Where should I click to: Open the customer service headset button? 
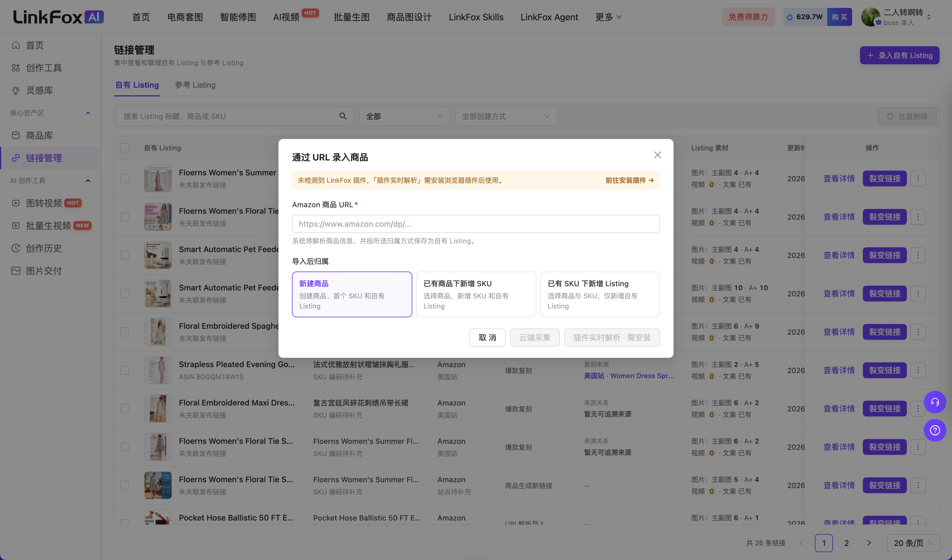[x=935, y=402]
